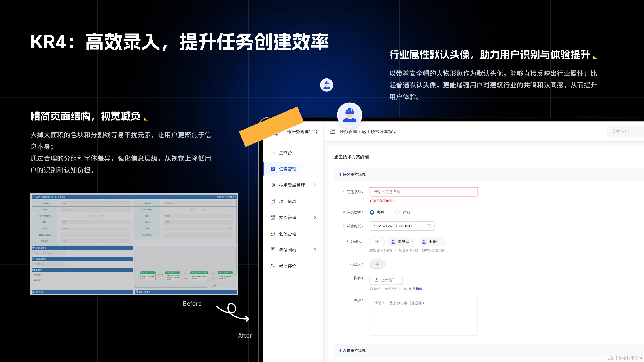Select the 通知 radio option
The width and height of the screenshot is (644, 362).
[x=397, y=212]
